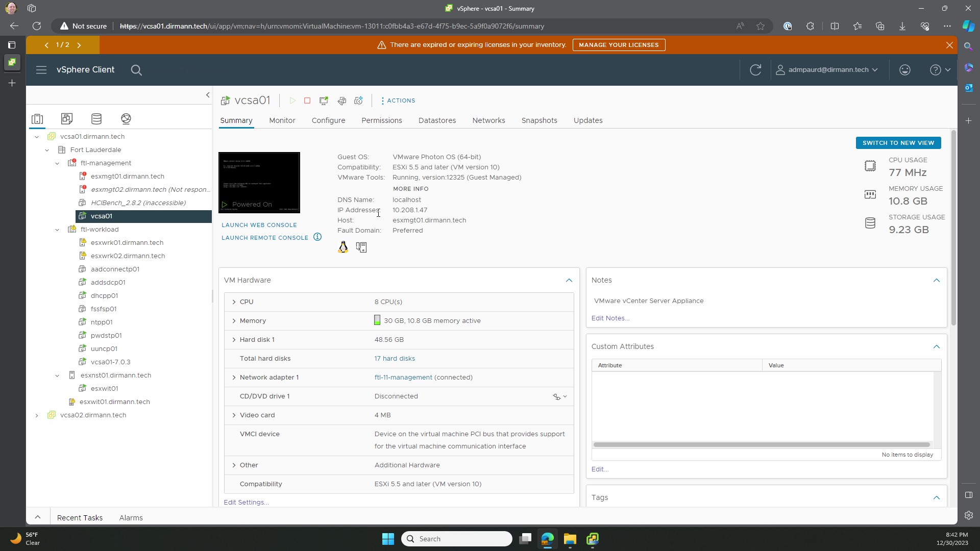
Task: Dismiss the expired licenses banner
Action: (949, 45)
